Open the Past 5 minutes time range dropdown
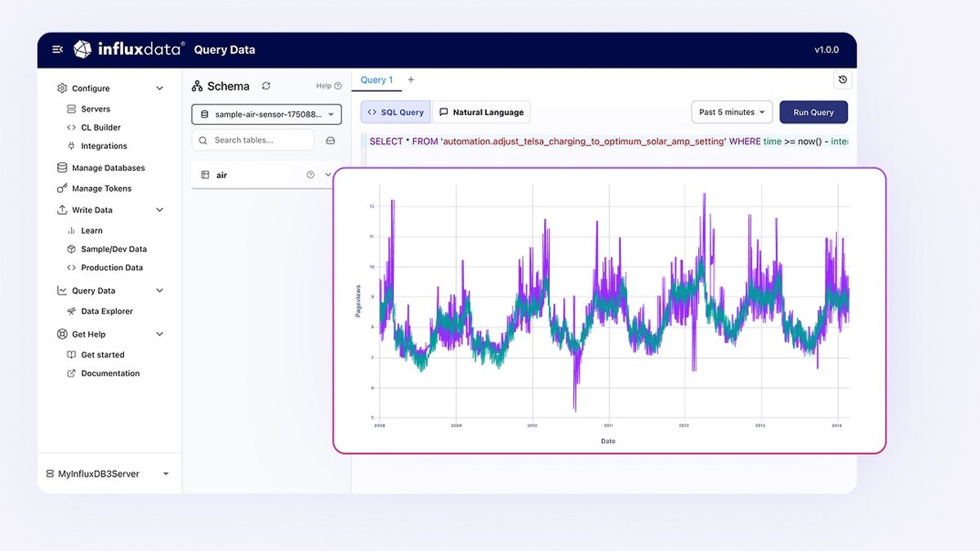Viewport: 980px width, 551px height. (x=732, y=113)
